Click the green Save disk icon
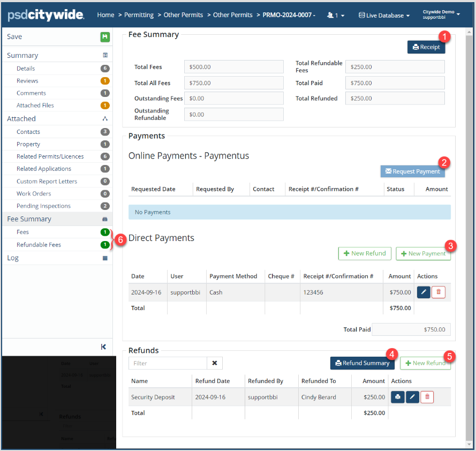The width and height of the screenshot is (476, 451). pos(105,37)
